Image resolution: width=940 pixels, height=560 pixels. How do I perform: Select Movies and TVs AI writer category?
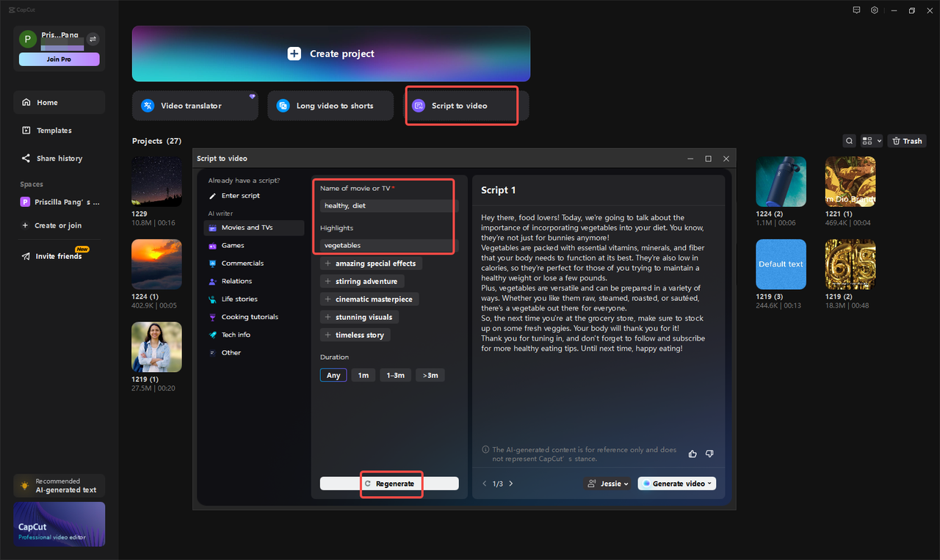[x=254, y=228]
